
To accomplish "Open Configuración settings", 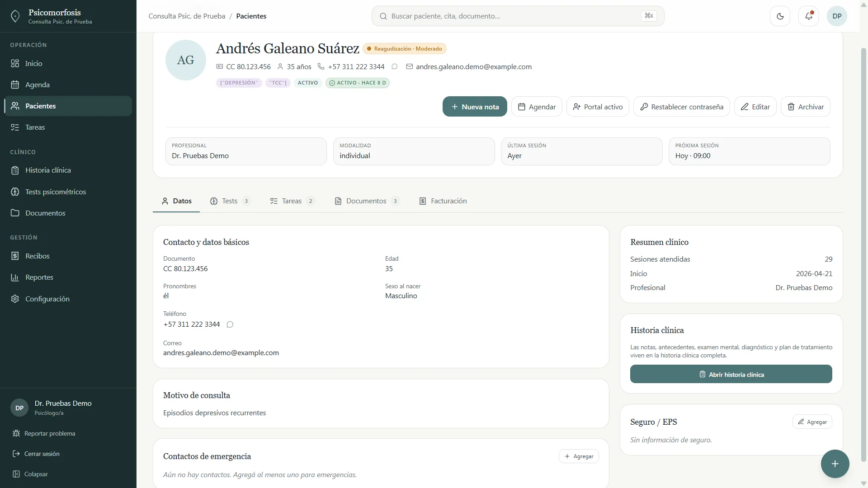I will point(68,299).
